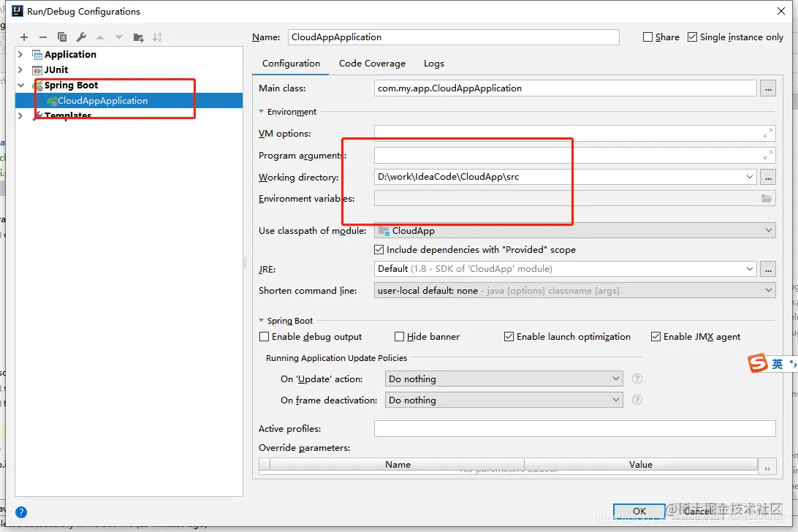Toggle the Share checkbox
The width and height of the screenshot is (798, 532).
(x=647, y=37)
